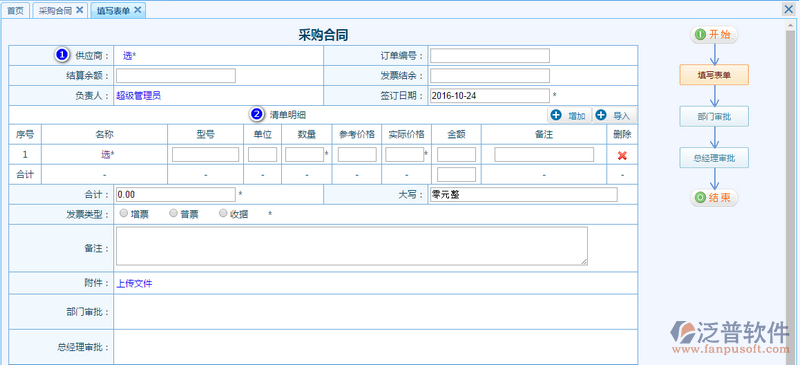This screenshot has height=365, width=800.
Task: Click the 选 link for 供应商
Action: coord(128,56)
